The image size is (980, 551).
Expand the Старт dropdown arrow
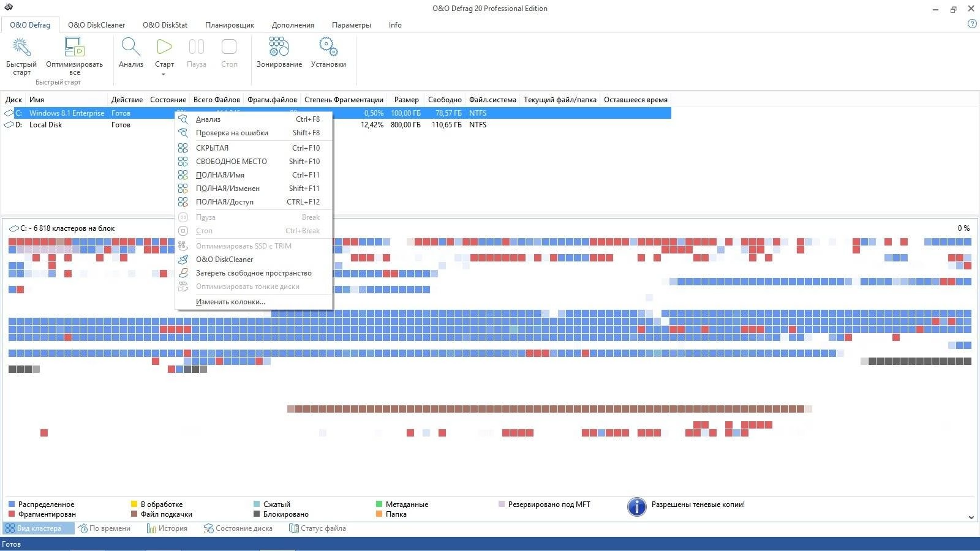click(164, 75)
